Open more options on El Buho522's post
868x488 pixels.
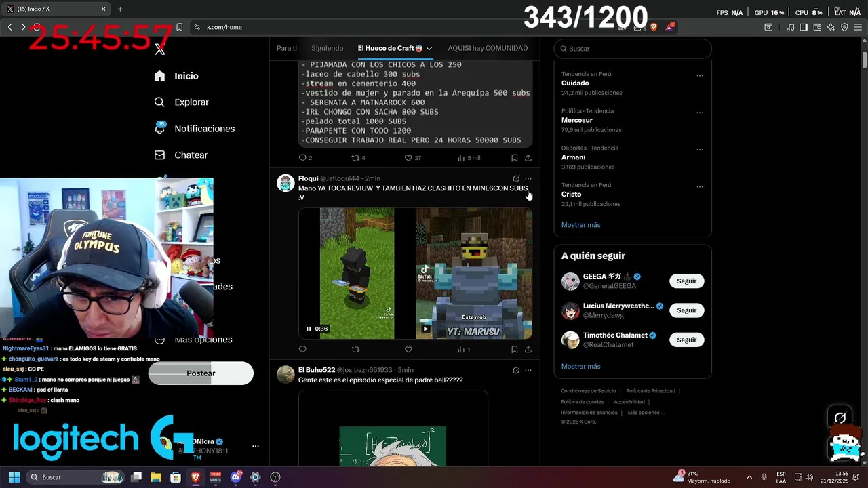click(x=528, y=370)
